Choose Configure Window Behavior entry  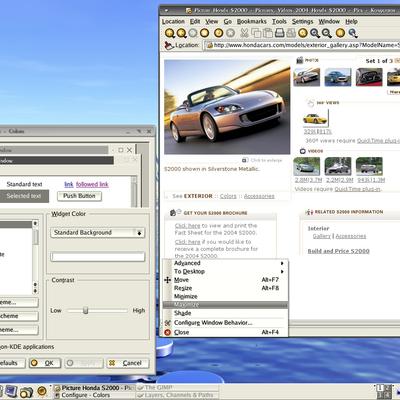point(225,323)
